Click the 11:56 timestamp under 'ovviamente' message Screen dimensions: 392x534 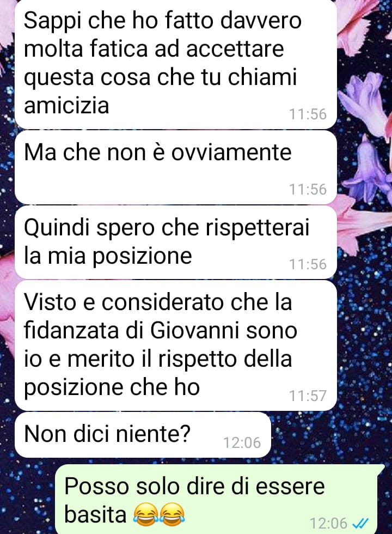308,190
